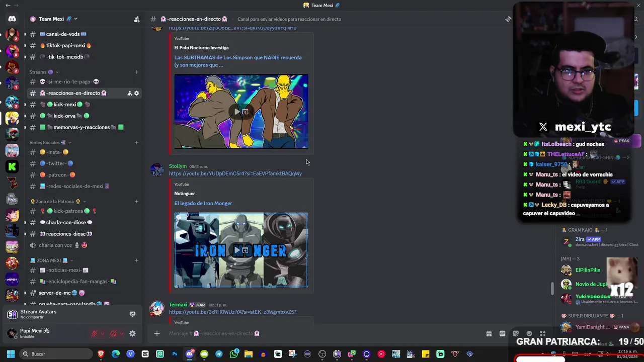Screen dimensions: 644x362
Task: Click Stollym username
Action: click(178, 166)
